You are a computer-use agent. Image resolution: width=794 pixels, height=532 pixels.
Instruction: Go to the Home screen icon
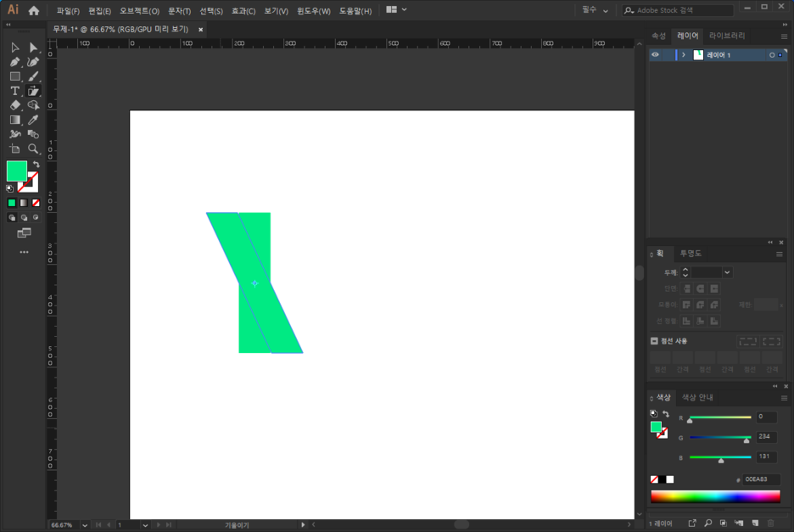point(34,10)
